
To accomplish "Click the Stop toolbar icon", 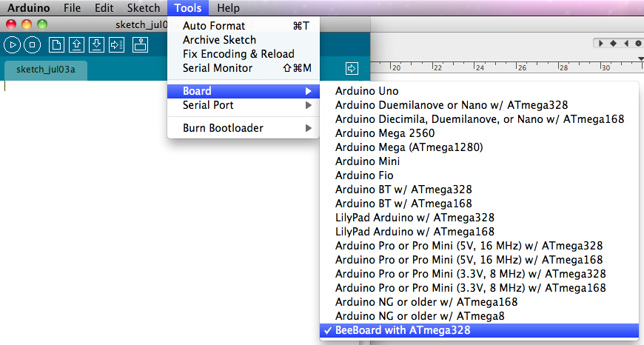I will (32, 44).
